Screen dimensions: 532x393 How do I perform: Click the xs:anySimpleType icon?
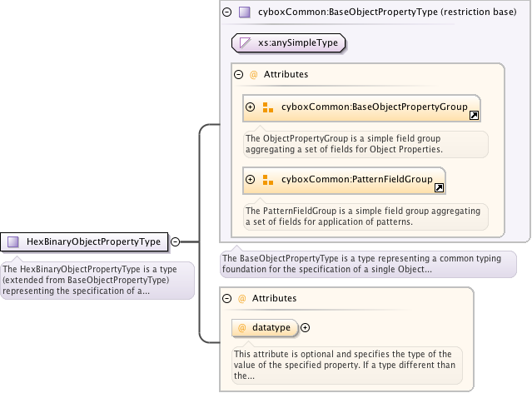[246, 42]
